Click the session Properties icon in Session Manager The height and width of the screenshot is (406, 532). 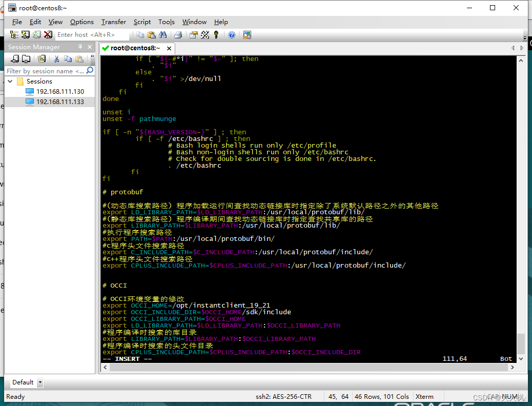pyautogui.click(x=42, y=59)
